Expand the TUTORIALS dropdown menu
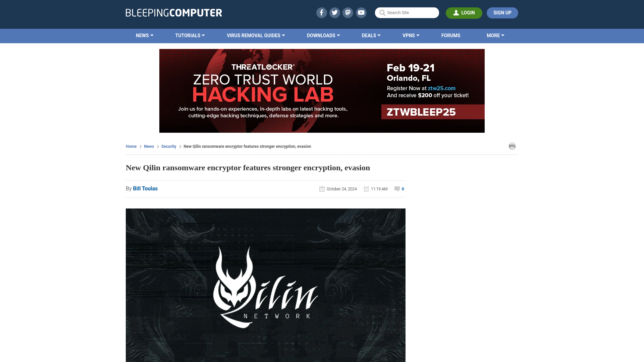The image size is (644, 362). tap(190, 35)
